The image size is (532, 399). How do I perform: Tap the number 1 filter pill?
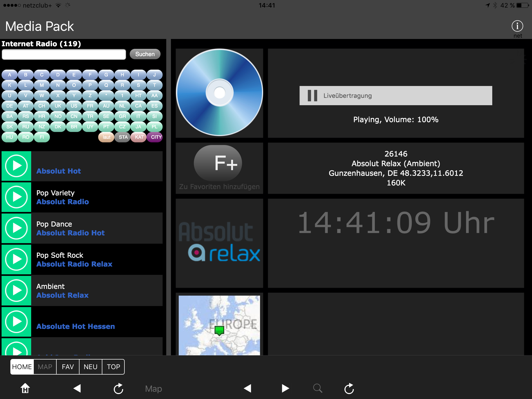pos(122,96)
